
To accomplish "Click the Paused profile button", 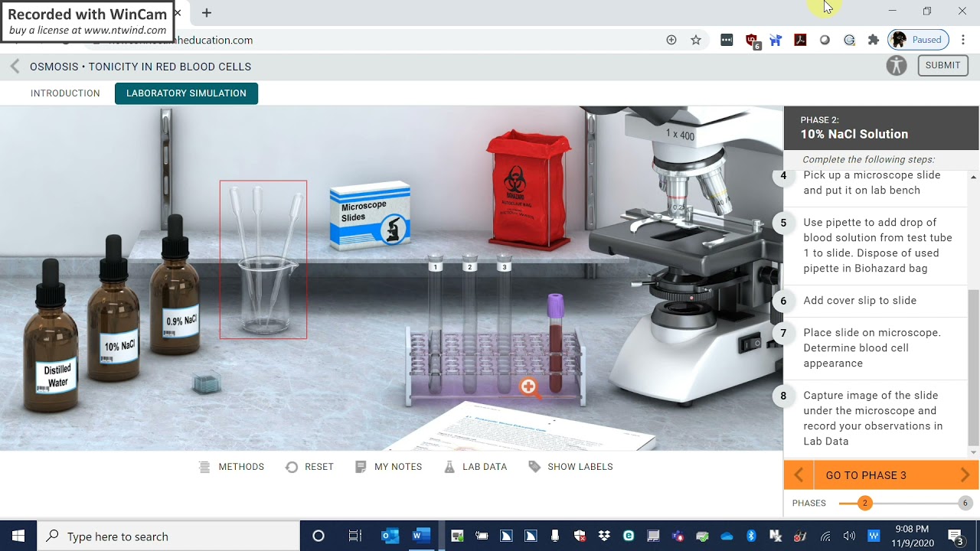I will click(x=918, y=40).
